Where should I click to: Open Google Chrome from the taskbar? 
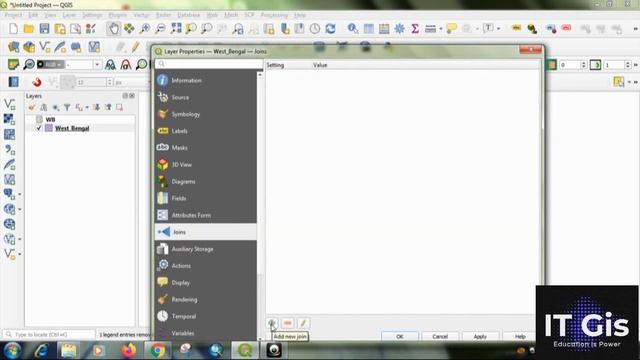(158, 350)
